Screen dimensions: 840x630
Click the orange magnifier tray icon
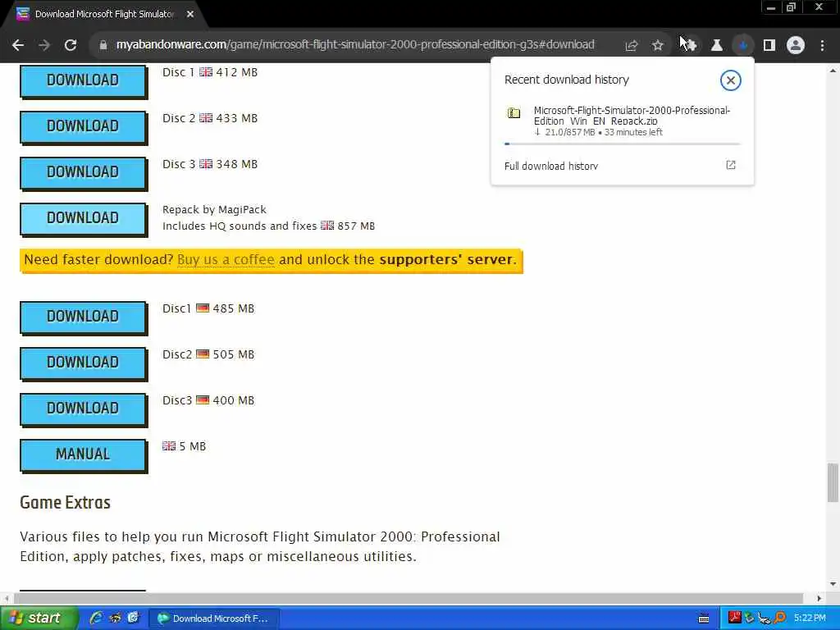779,619
